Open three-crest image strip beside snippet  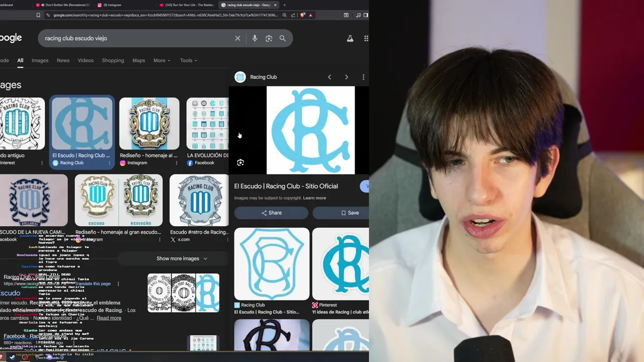point(183,293)
